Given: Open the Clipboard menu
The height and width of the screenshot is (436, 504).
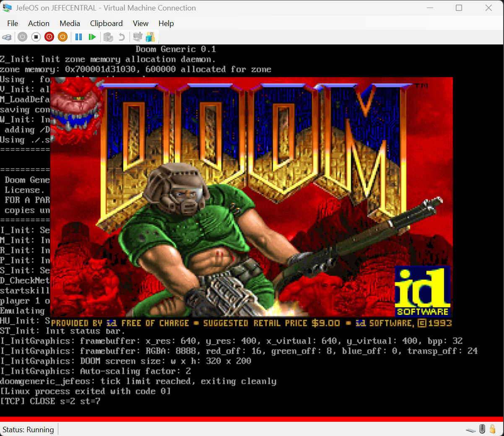Looking at the screenshot, I should 107,23.
